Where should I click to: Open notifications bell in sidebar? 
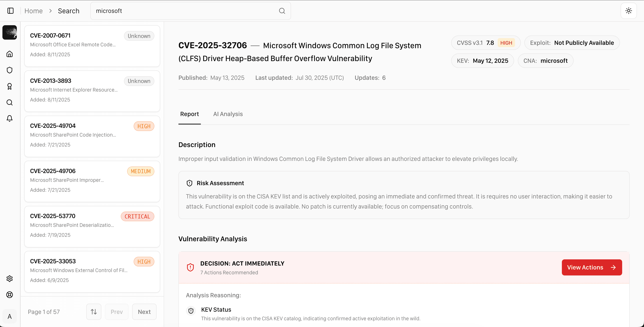(10, 118)
